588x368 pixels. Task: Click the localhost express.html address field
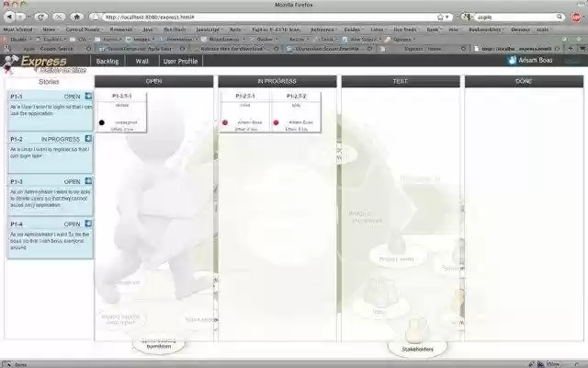tap(270, 17)
